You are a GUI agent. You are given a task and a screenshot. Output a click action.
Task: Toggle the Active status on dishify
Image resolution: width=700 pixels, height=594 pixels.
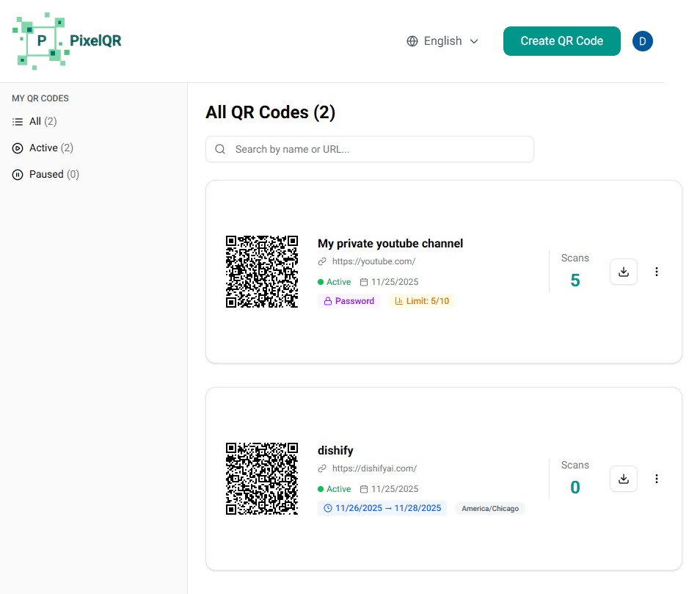click(334, 488)
